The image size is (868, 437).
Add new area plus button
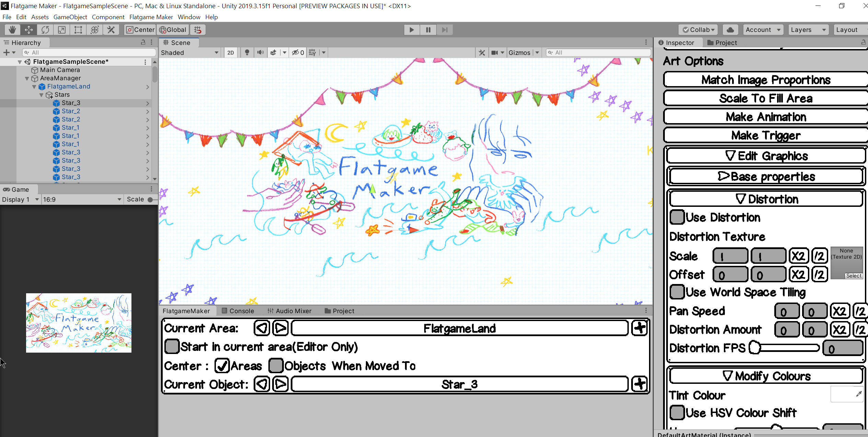click(640, 328)
